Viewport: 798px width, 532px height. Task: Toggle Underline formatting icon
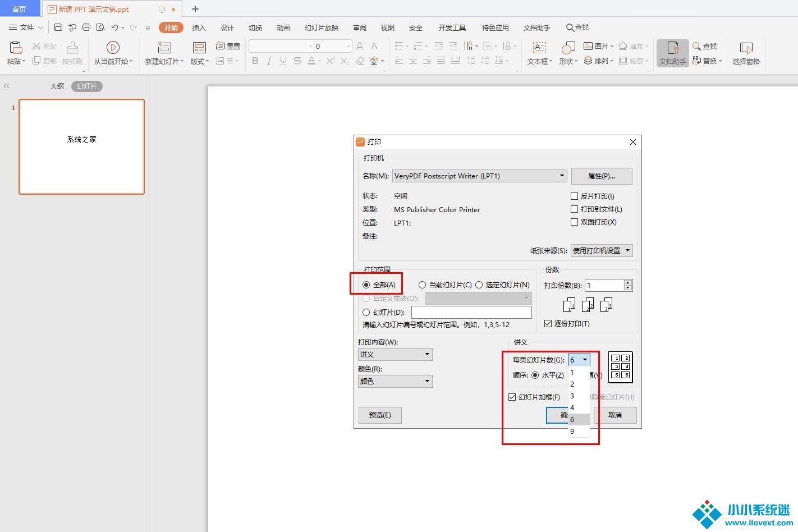pos(283,61)
